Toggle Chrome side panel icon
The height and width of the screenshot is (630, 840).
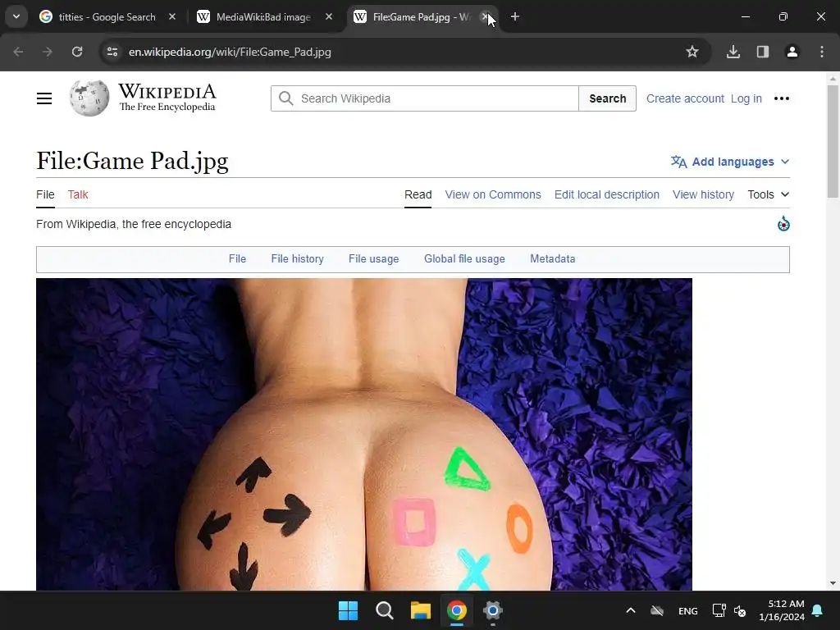coord(762,52)
